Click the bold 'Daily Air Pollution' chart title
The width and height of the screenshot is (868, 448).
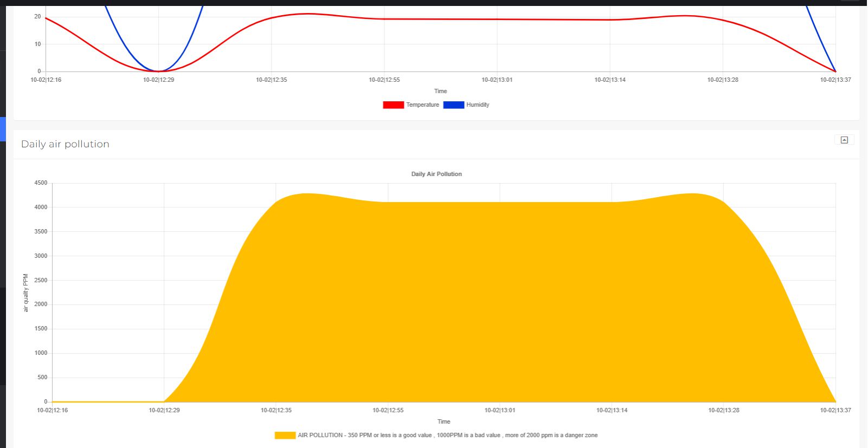point(436,174)
